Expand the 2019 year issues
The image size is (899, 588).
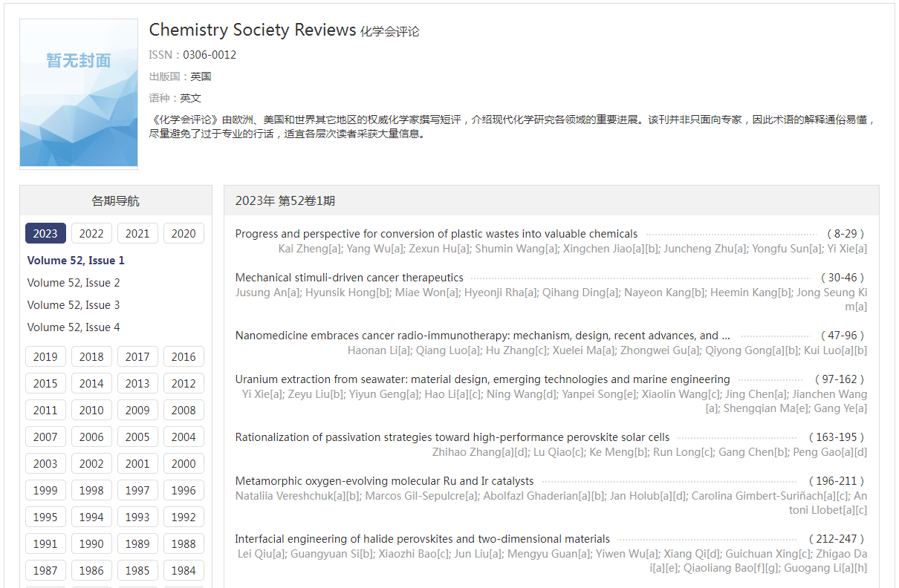coord(45,356)
